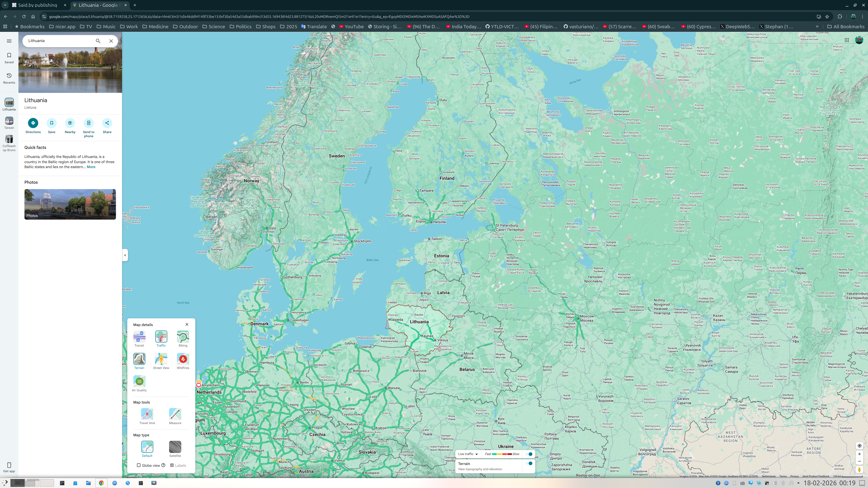Click the Directions button for Lithuania
The width and height of the screenshot is (868, 488).
[x=33, y=123]
